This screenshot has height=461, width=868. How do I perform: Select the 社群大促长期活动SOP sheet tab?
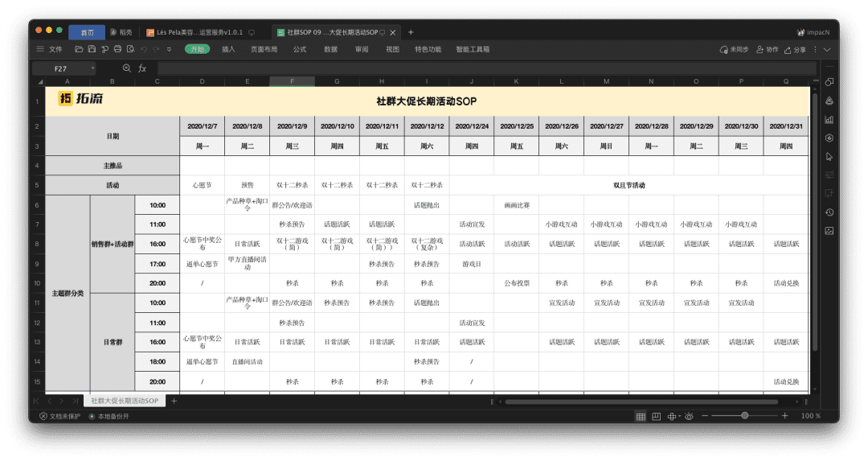[125, 401]
